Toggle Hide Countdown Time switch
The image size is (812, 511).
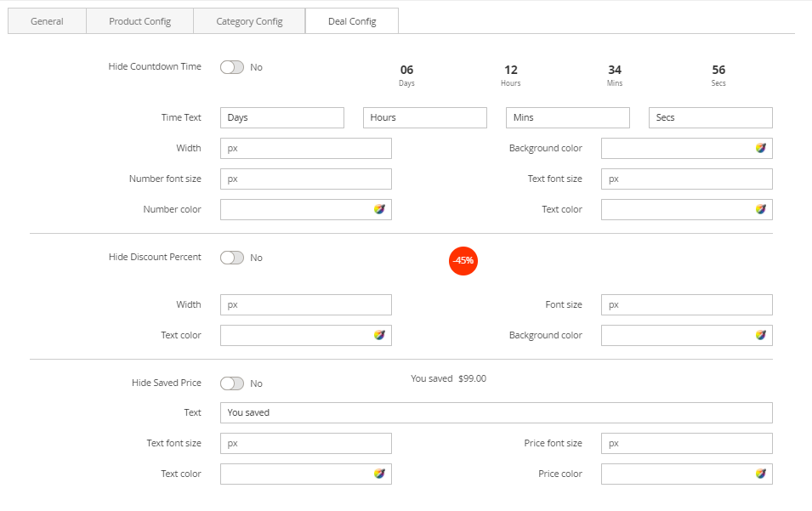point(232,67)
